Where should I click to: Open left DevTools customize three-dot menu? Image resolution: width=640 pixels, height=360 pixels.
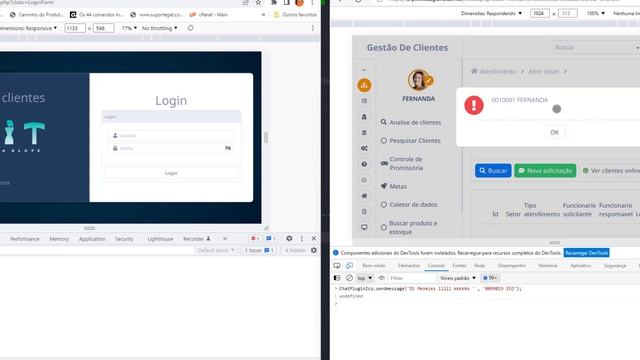coord(302,238)
